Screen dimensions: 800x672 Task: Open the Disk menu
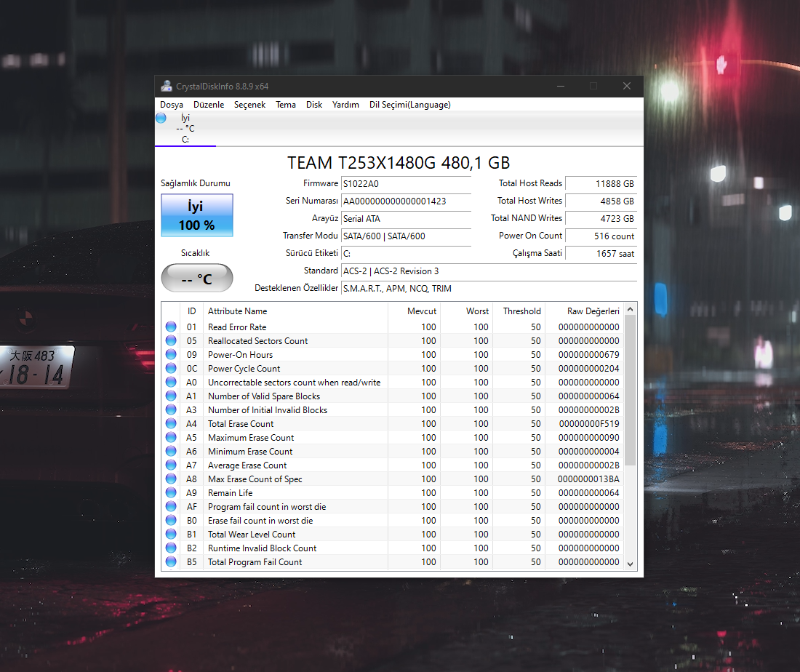click(x=314, y=105)
